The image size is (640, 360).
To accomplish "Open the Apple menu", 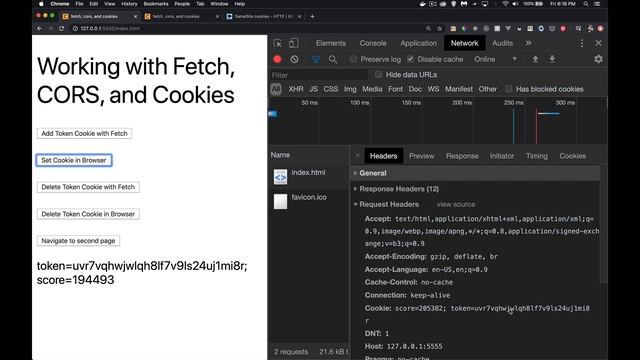I will (41, 4).
